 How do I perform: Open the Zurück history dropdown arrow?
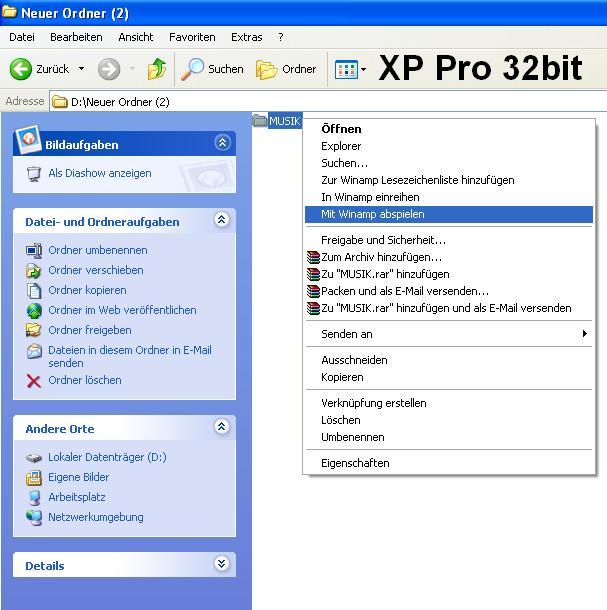coord(81,69)
